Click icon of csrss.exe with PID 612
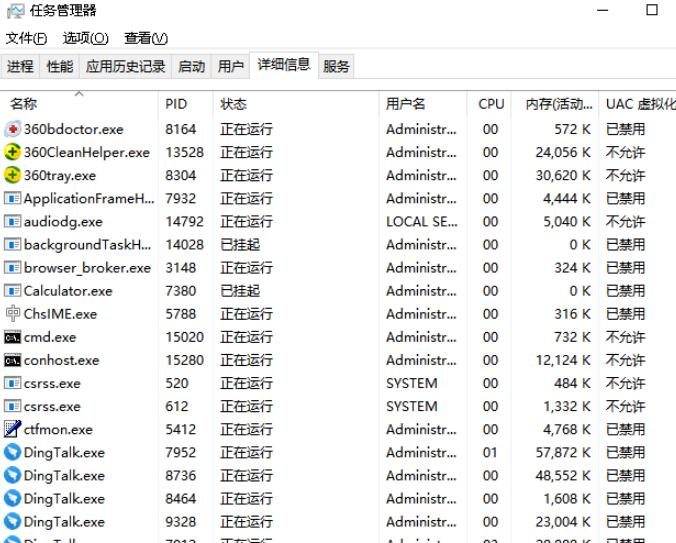This screenshot has width=676, height=543. (x=13, y=406)
